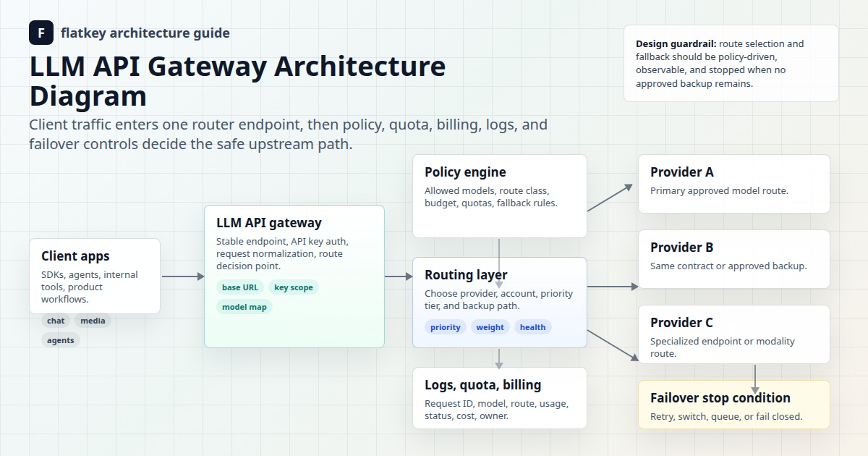Click the flatkey architecture guide label
The height and width of the screenshot is (456, 868).
[145, 33]
